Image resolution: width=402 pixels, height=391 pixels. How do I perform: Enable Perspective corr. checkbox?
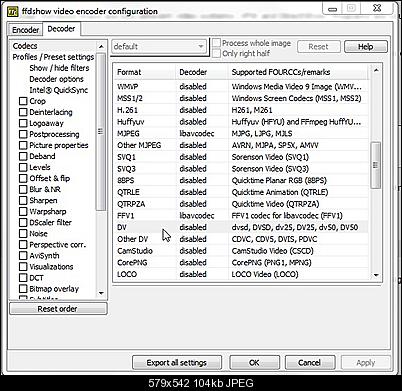pos(23,245)
